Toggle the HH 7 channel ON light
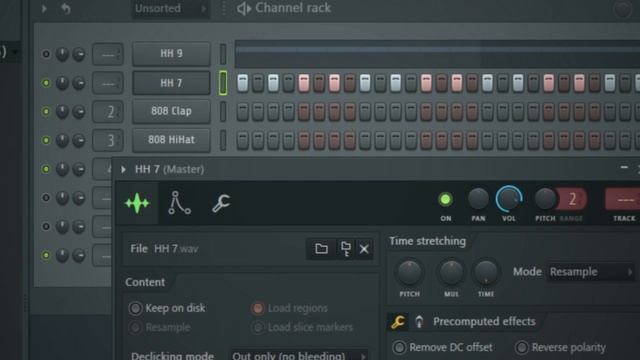Image resolution: width=640 pixels, height=360 pixels. [445, 199]
